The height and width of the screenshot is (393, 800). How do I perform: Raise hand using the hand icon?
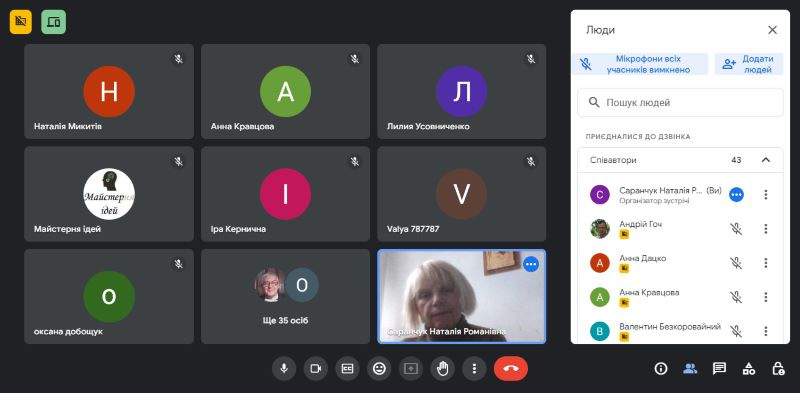pyautogui.click(x=442, y=369)
